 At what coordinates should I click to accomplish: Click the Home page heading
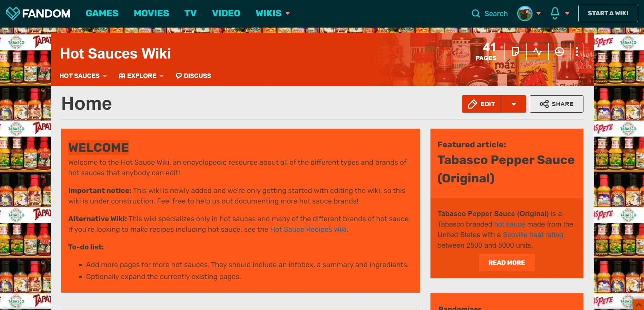click(87, 103)
